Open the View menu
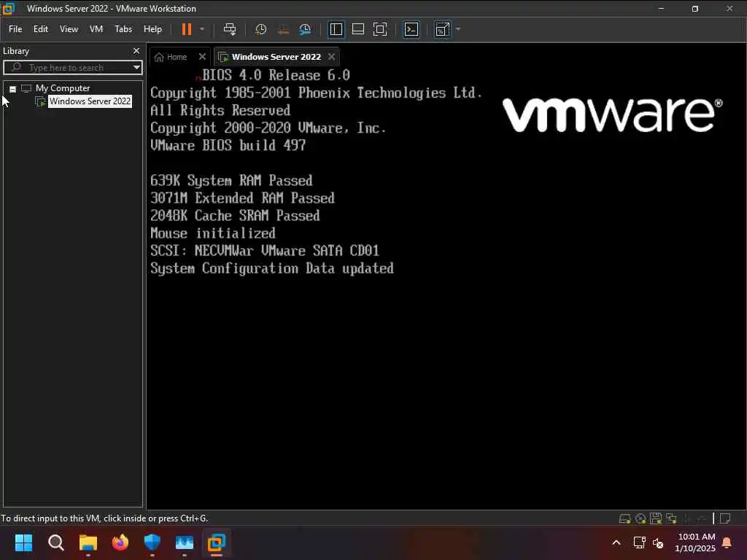 tap(69, 29)
